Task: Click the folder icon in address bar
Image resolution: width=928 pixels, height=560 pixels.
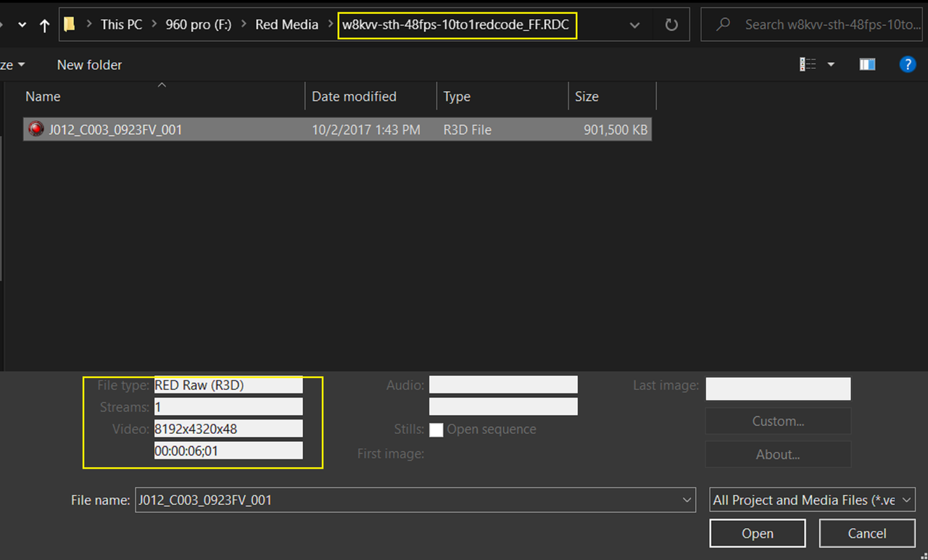Action: tap(70, 25)
